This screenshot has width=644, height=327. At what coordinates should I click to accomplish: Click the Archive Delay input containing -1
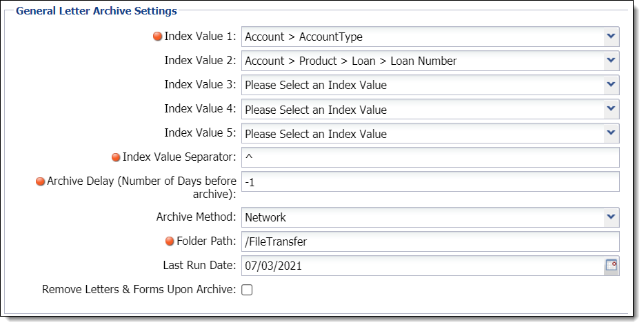coord(430,181)
